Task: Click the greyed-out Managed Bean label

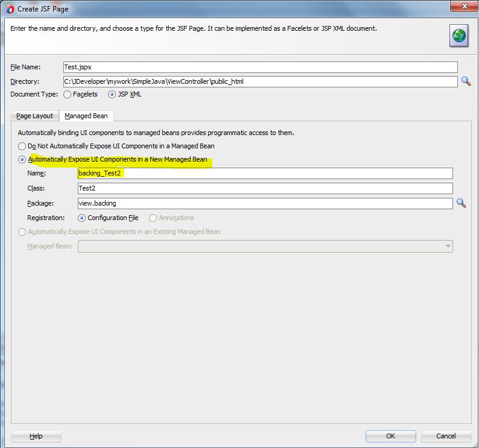Action: pos(50,246)
